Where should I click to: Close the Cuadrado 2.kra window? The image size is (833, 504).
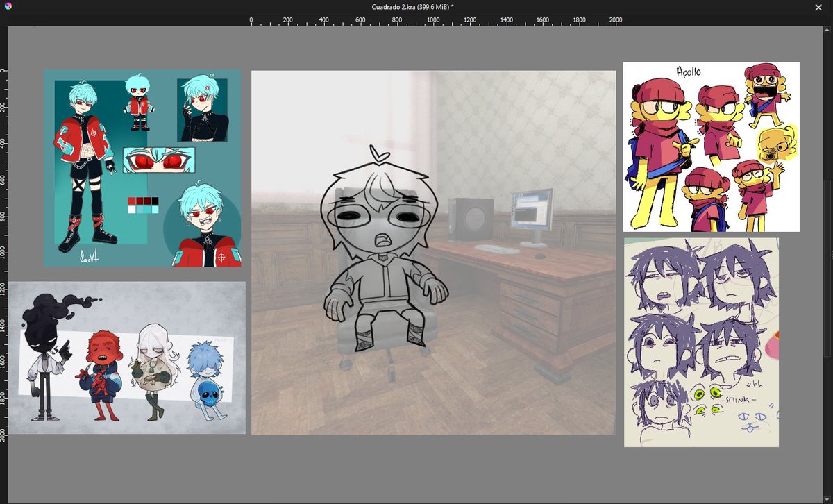818,7
